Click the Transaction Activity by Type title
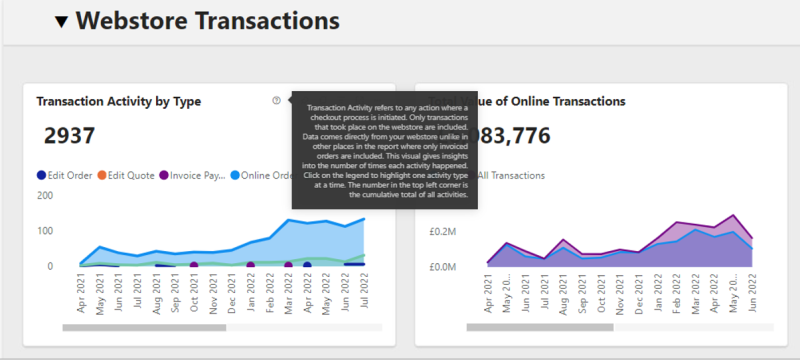This screenshot has height=360, width=800. tap(119, 101)
